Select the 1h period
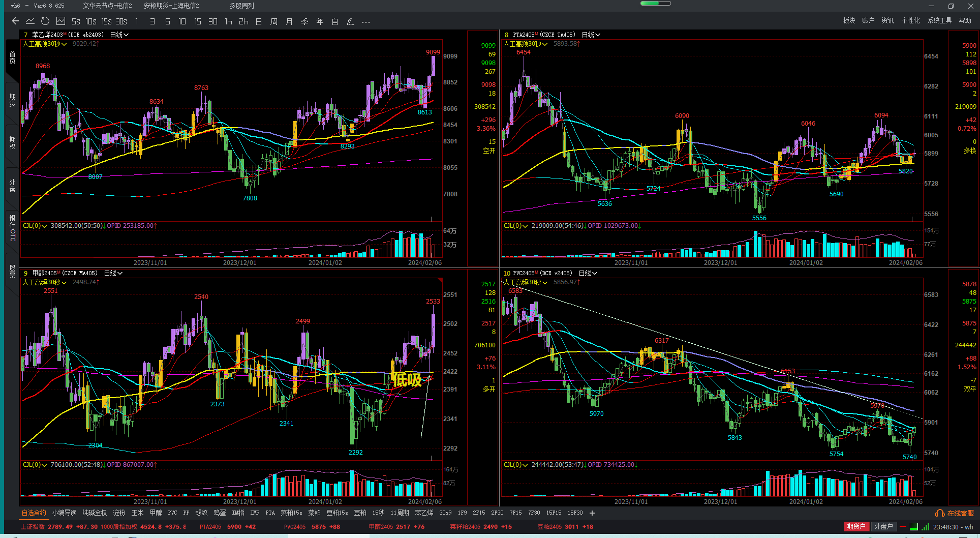 coord(228,21)
